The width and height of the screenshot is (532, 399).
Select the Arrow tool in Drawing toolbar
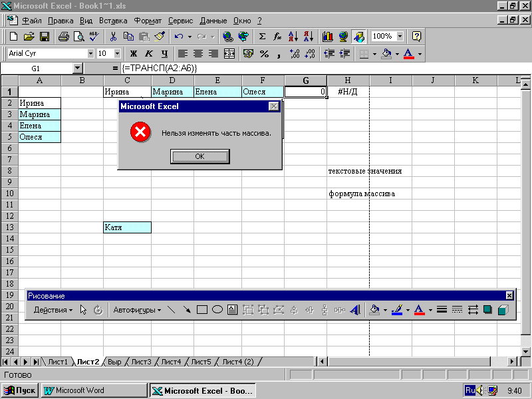(187, 309)
